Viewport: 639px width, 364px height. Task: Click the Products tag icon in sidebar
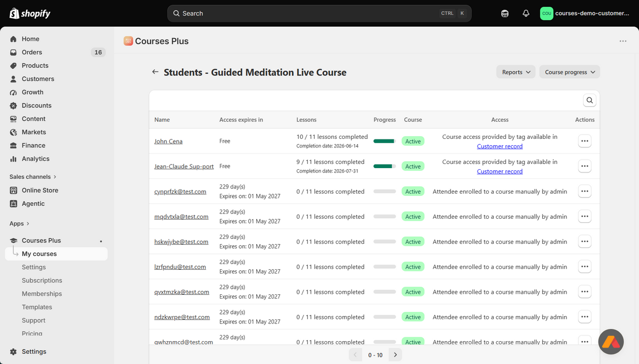pos(13,65)
